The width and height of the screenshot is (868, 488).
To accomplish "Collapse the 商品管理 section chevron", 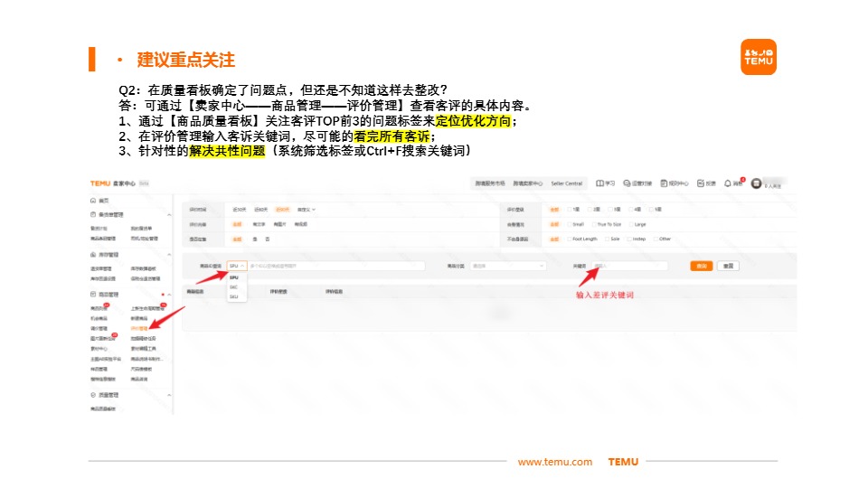I will [169, 295].
